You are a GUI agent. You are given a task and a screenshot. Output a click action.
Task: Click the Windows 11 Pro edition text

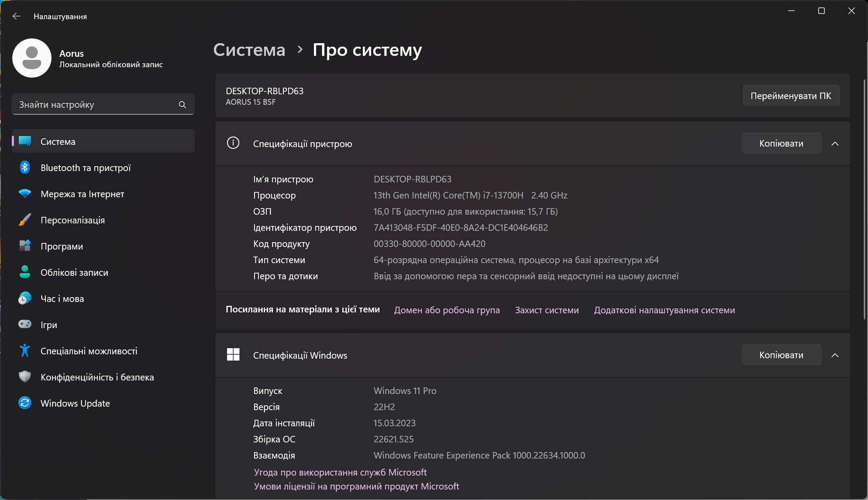(405, 390)
